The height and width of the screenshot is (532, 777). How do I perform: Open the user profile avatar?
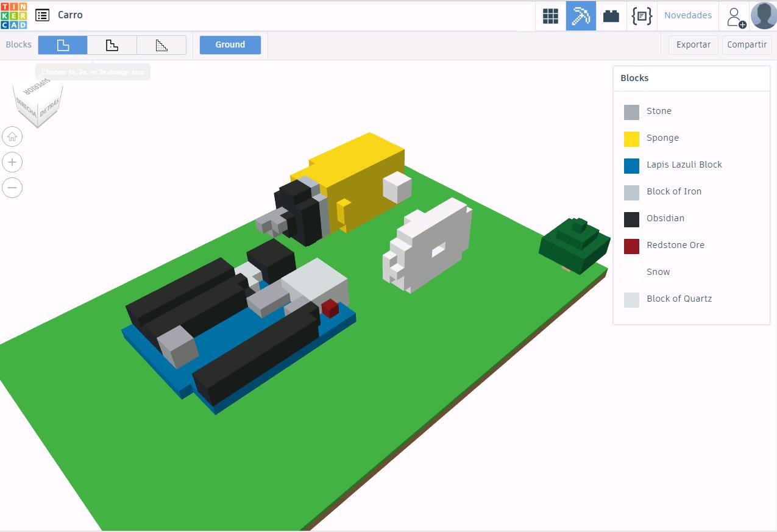point(764,16)
